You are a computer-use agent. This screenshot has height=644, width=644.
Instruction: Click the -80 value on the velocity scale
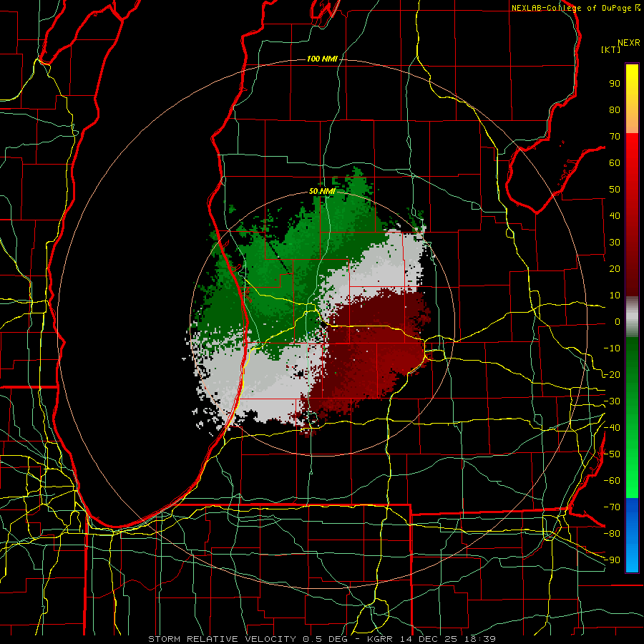tap(612, 534)
